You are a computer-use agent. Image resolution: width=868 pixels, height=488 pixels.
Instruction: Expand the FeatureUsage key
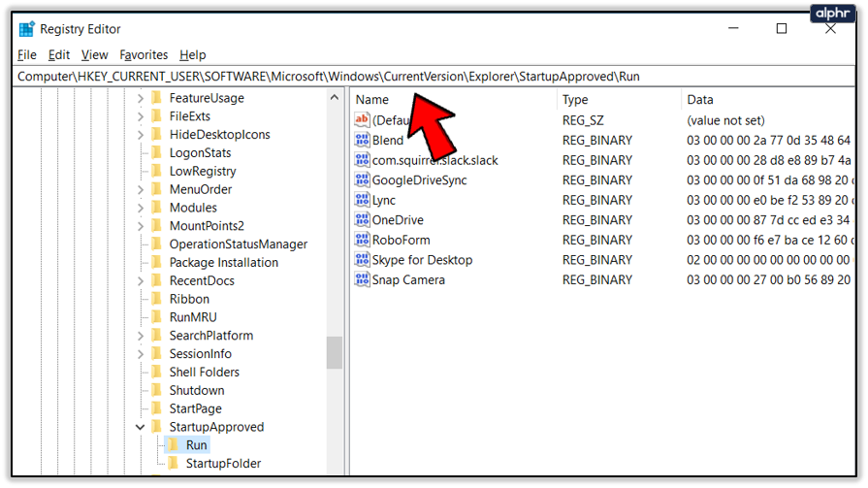point(140,98)
